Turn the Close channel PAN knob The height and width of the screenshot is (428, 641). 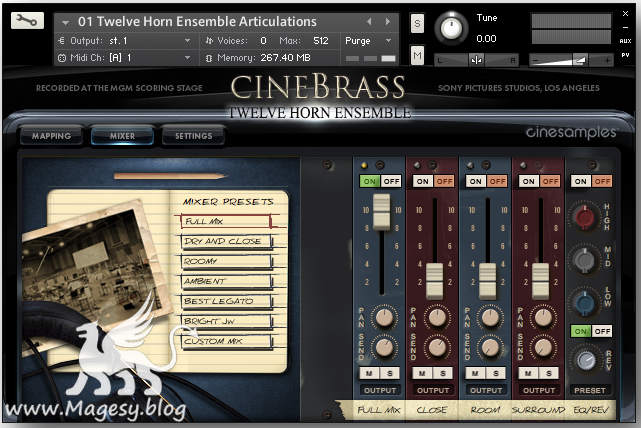(x=437, y=317)
